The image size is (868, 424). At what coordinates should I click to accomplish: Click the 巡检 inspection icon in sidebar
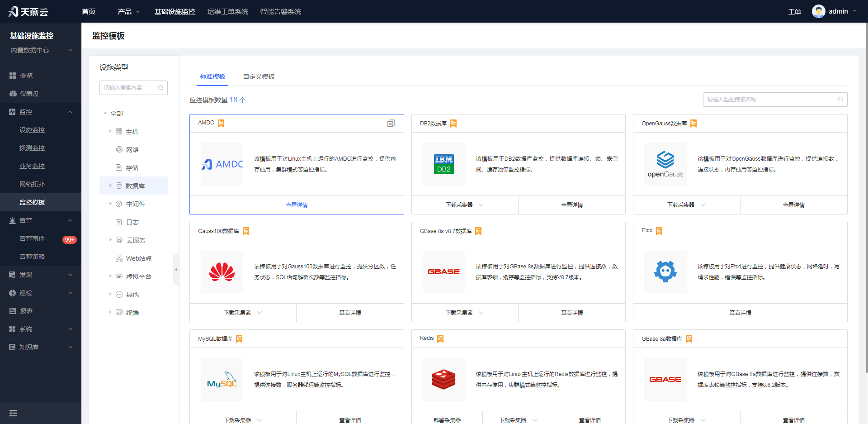[13, 293]
